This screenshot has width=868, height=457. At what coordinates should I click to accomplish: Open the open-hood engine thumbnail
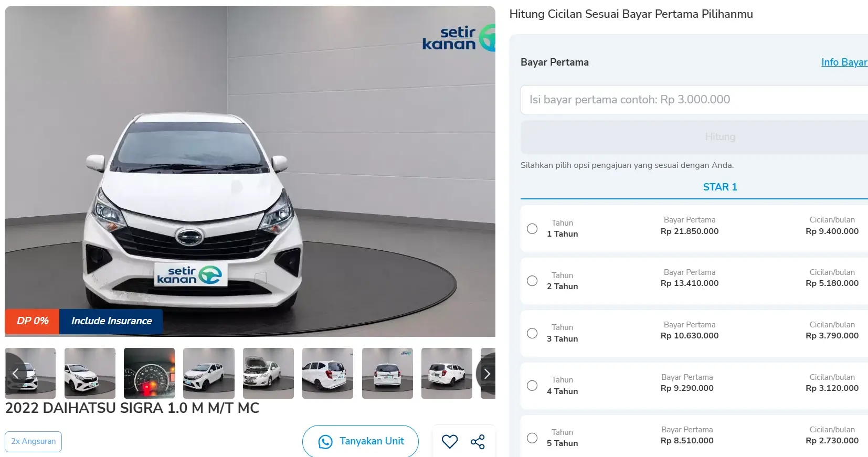pos(268,373)
